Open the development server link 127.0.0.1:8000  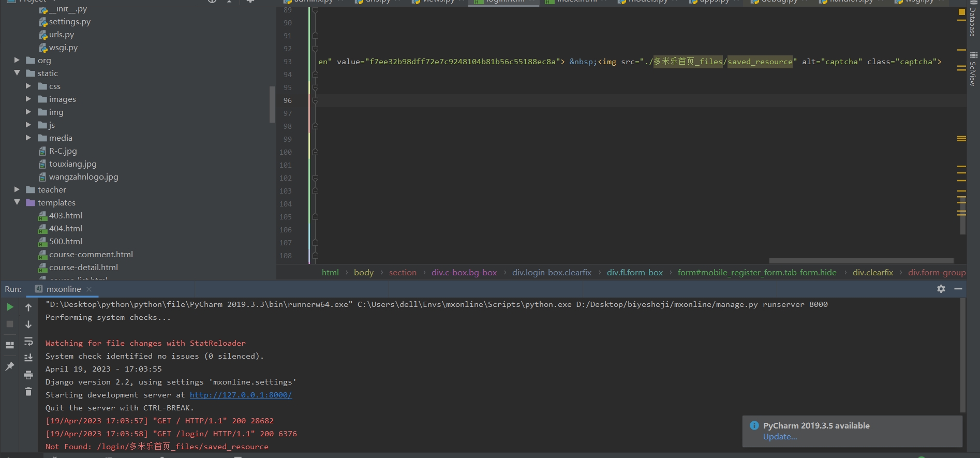point(241,395)
